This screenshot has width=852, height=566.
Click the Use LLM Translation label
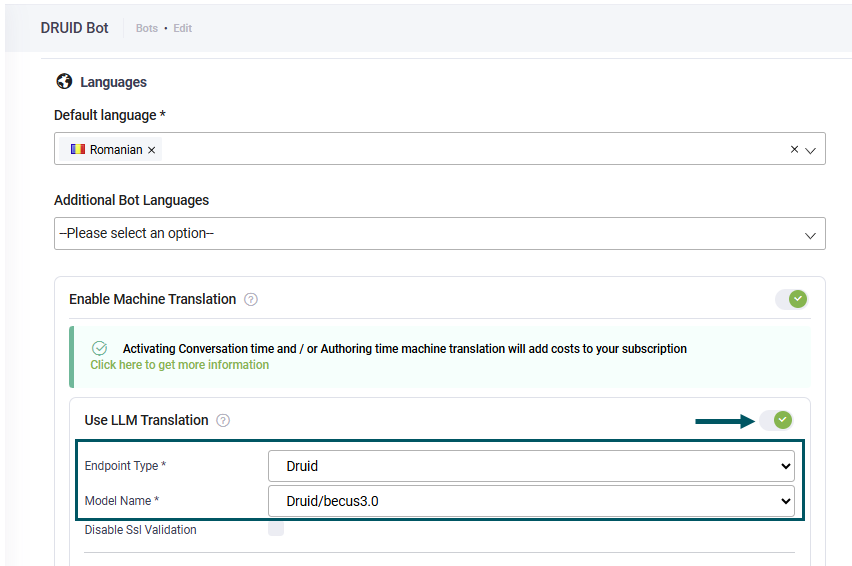(x=146, y=420)
